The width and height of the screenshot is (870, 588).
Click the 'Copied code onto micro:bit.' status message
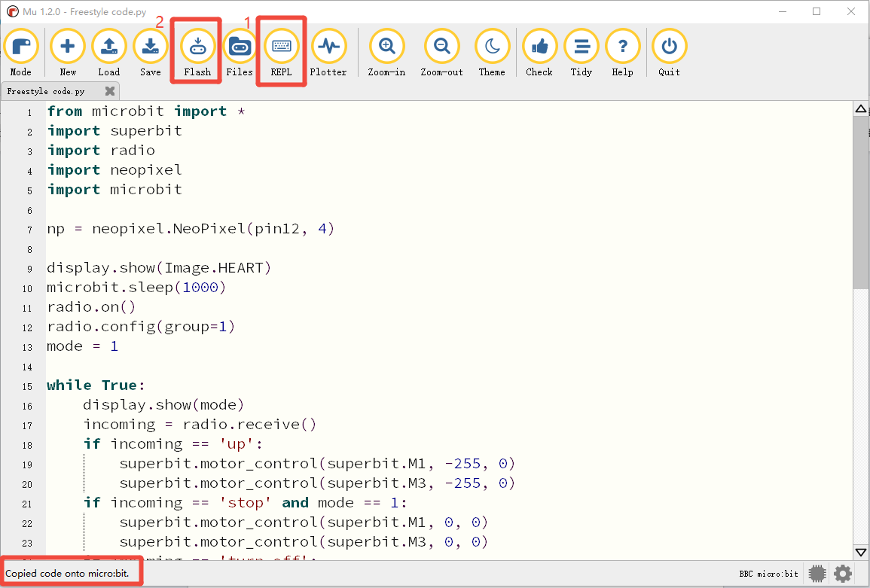coord(67,574)
